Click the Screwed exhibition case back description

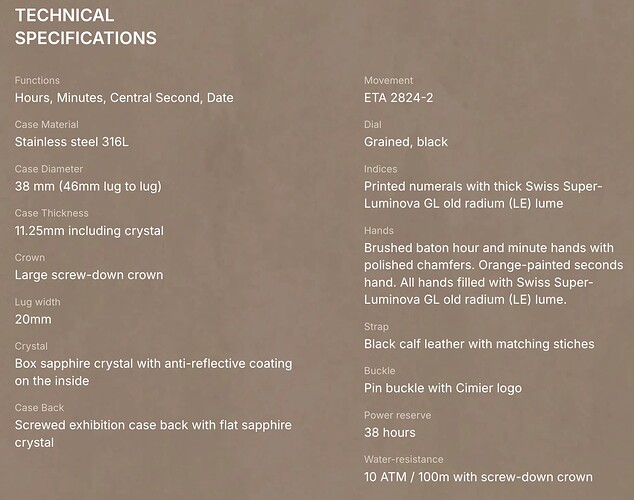click(x=153, y=434)
